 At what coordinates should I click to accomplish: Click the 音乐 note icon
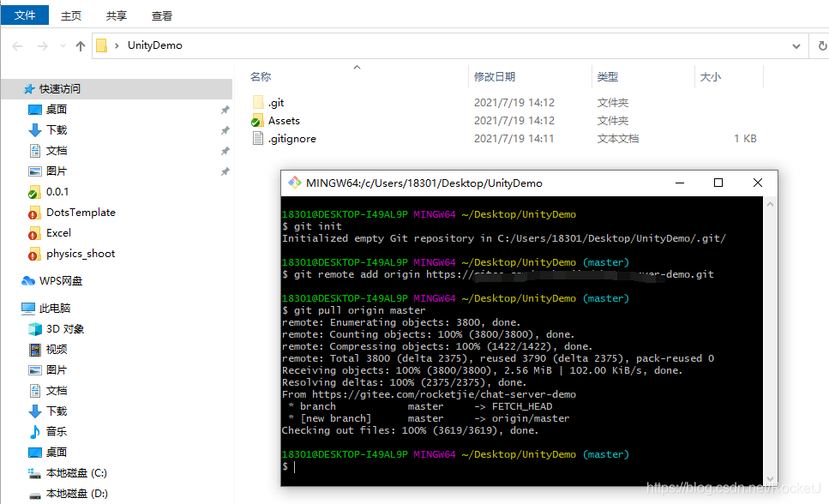pyautogui.click(x=35, y=431)
